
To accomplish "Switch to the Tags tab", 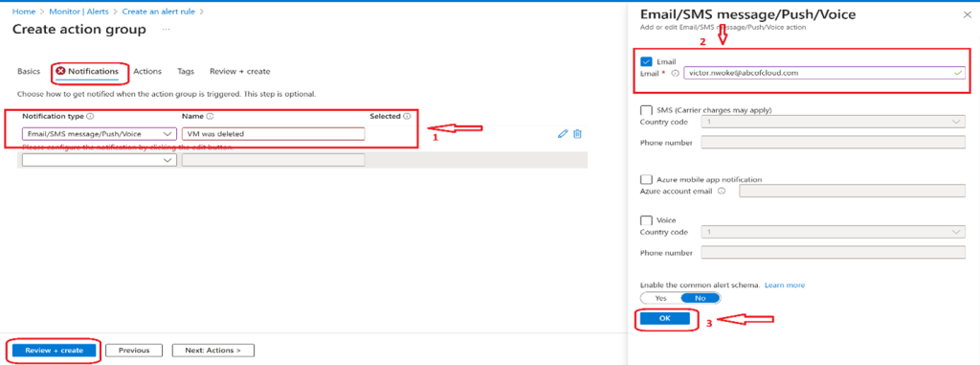I will pos(185,72).
